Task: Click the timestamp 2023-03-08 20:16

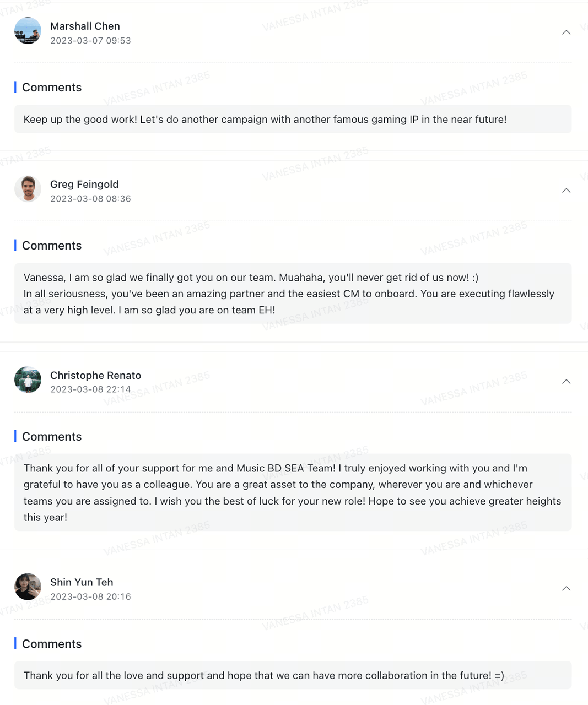Action: 90,596
